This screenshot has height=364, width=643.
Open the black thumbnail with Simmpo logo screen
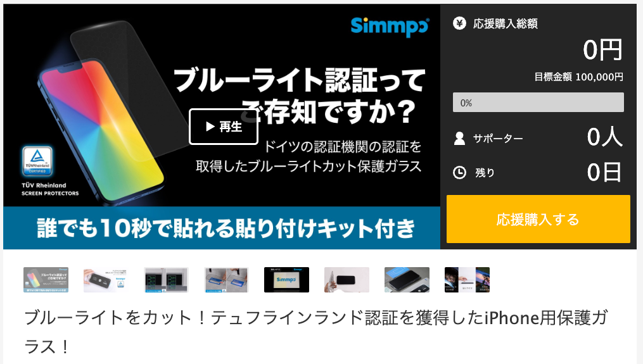click(x=286, y=280)
